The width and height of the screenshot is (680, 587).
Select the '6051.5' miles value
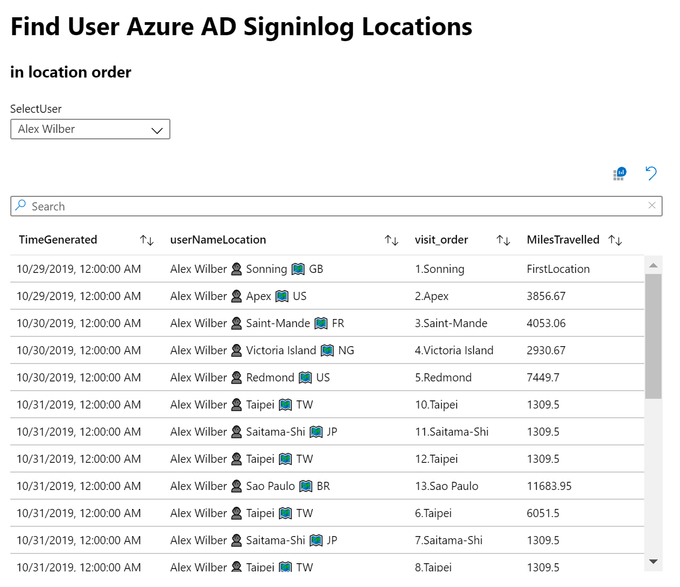click(x=543, y=513)
